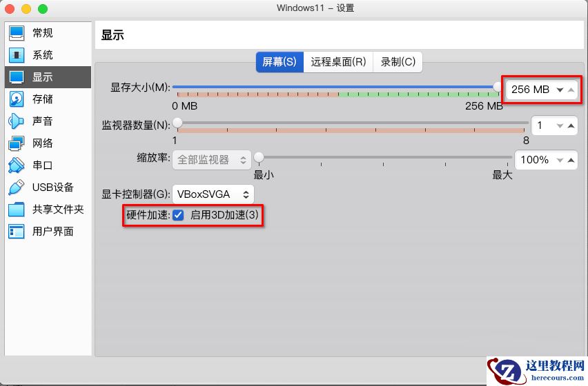Click the USB设备 label in the sidebar
Image resolution: width=588 pixels, height=386 pixels.
click(53, 187)
